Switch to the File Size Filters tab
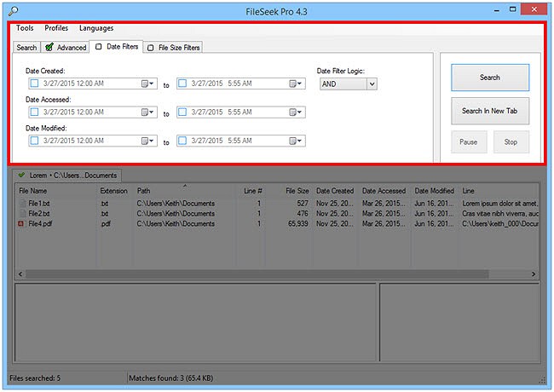This screenshot has height=392, width=554. point(173,48)
